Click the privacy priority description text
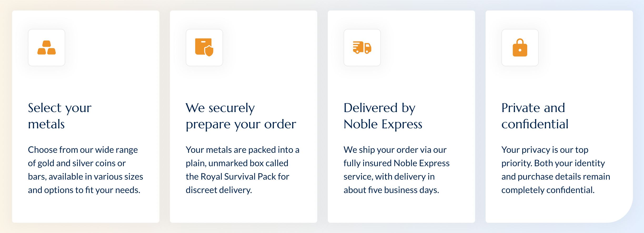 pyautogui.click(x=556, y=170)
